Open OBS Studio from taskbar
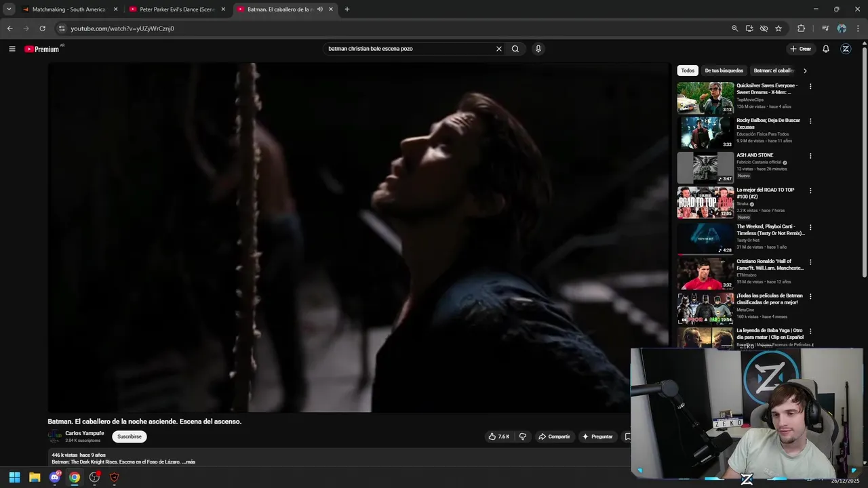 coord(94,477)
